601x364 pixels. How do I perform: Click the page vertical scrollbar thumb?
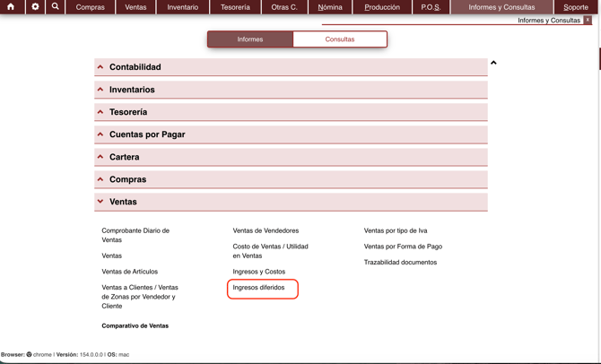599,58
